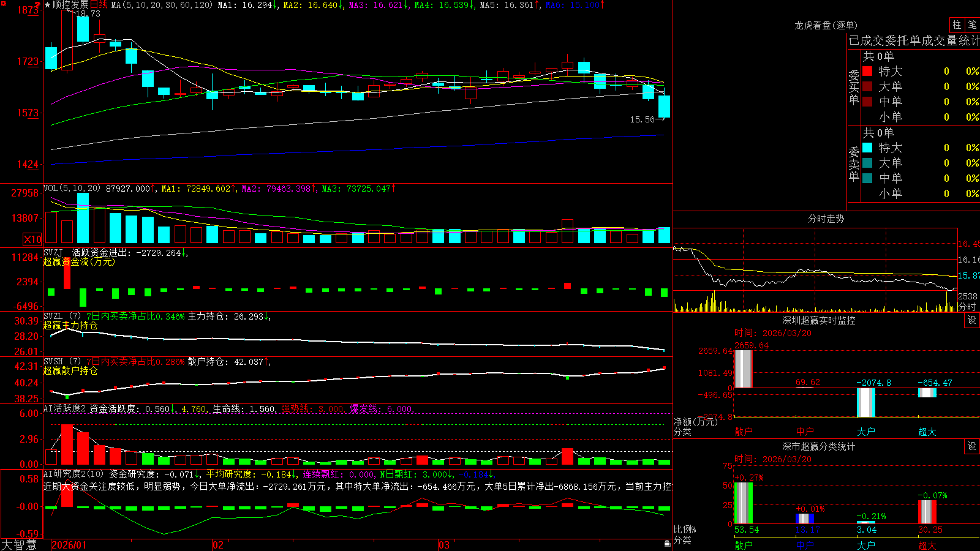Screen dimensions: 980x551
Task: Click the 1723 price axis label
Action: coord(28,61)
